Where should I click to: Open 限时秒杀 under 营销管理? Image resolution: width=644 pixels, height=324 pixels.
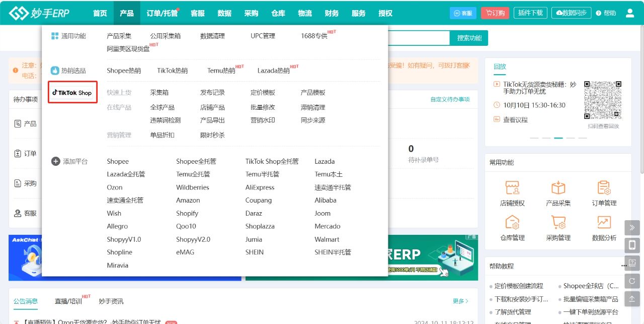click(212, 135)
